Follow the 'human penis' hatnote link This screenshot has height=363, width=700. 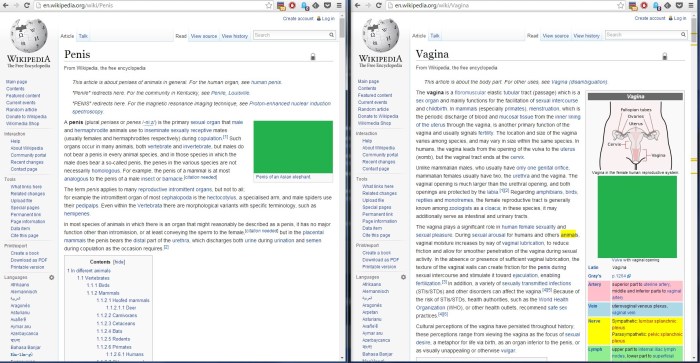click(266, 82)
